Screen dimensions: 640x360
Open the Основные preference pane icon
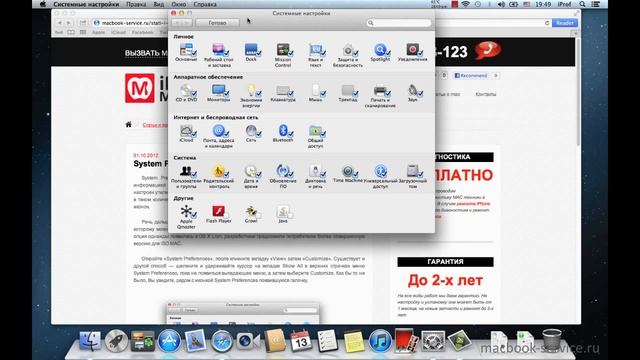(186, 50)
